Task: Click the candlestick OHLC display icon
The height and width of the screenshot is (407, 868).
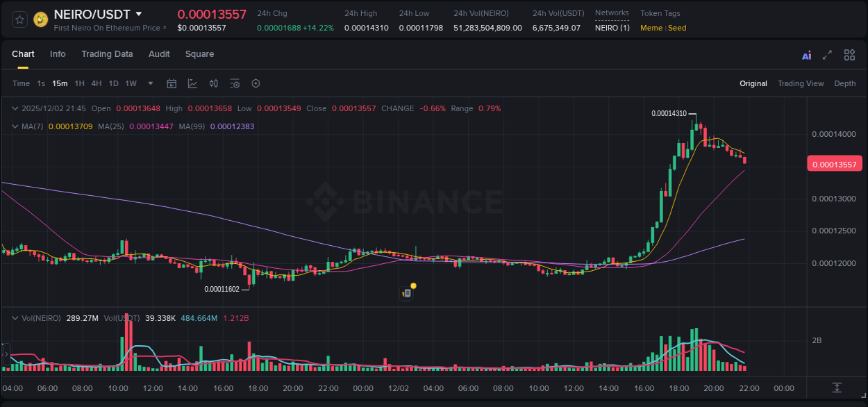Action: click(x=214, y=83)
